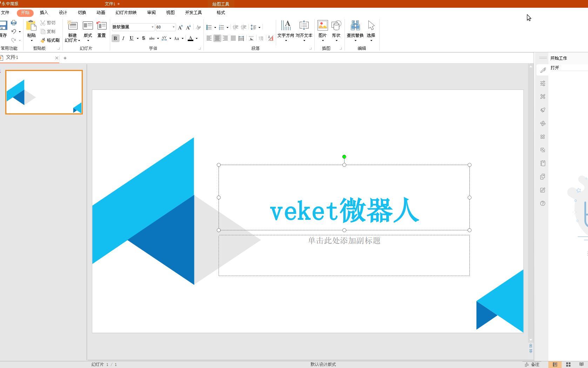Image resolution: width=588 pixels, height=368 pixels.
Task: Click the paint bucket icon in right sidebar
Action: (543, 110)
